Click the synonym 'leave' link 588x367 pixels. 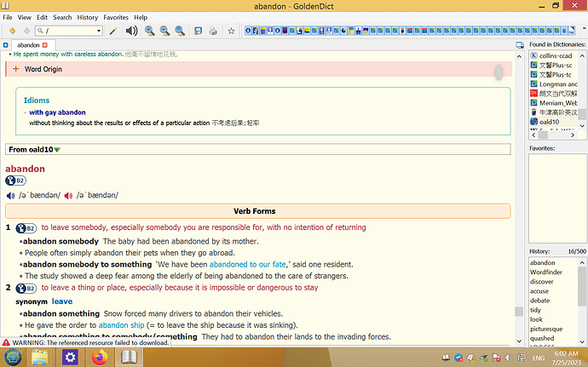point(62,301)
